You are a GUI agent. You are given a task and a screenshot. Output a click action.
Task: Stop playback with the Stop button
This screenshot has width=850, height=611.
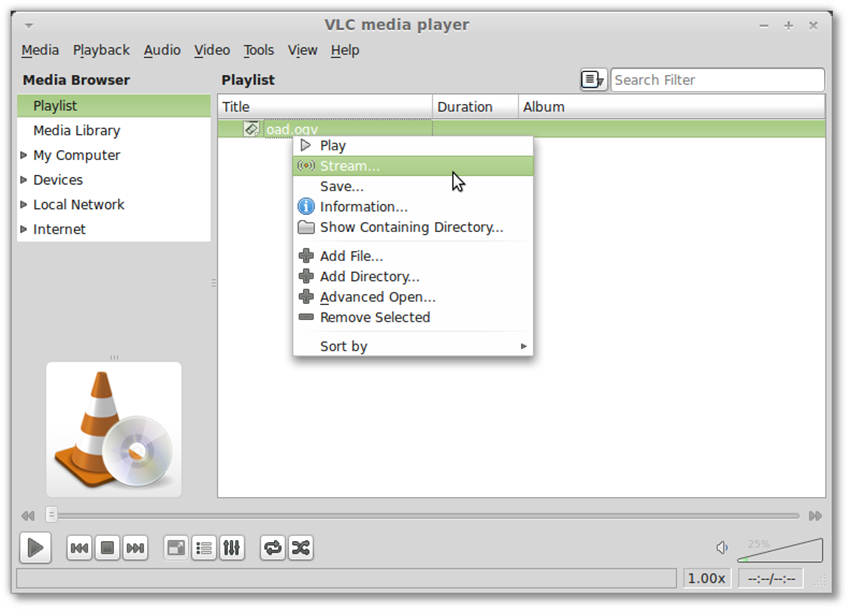[x=107, y=548]
